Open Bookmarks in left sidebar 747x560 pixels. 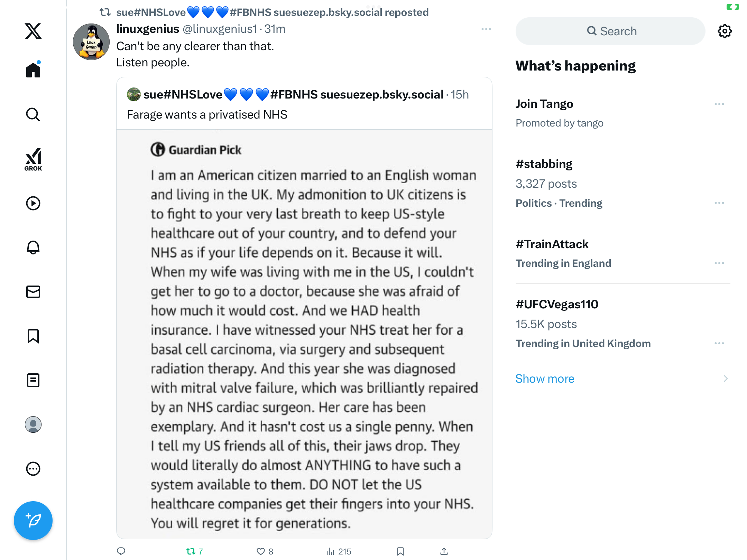click(x=33, y=336)
